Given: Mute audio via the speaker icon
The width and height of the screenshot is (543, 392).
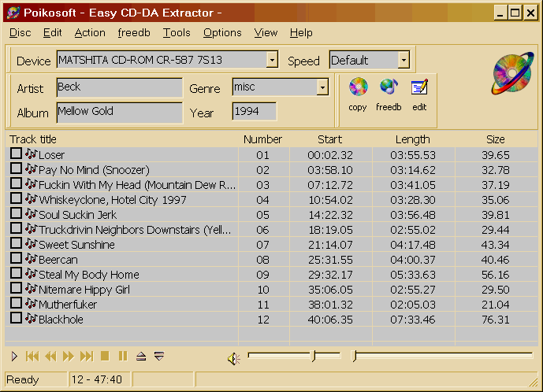Looking at the screenshot, I should (x=234, y=359).
